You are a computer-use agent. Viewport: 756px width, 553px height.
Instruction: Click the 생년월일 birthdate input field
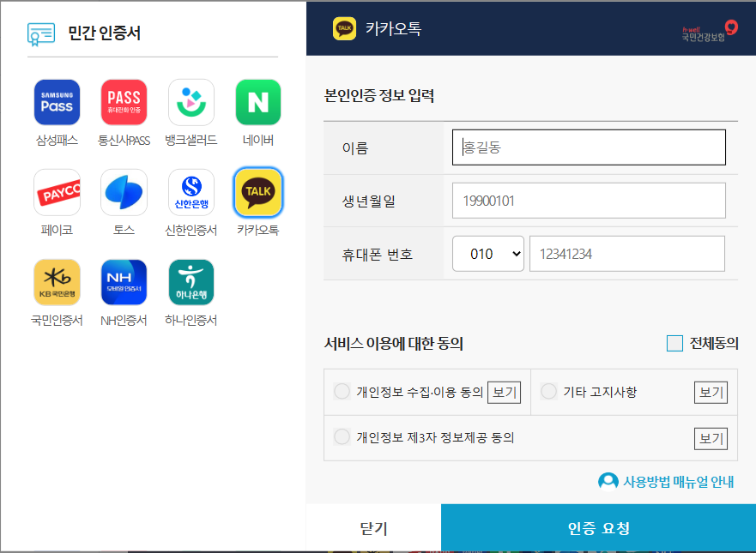coord(589,201)
